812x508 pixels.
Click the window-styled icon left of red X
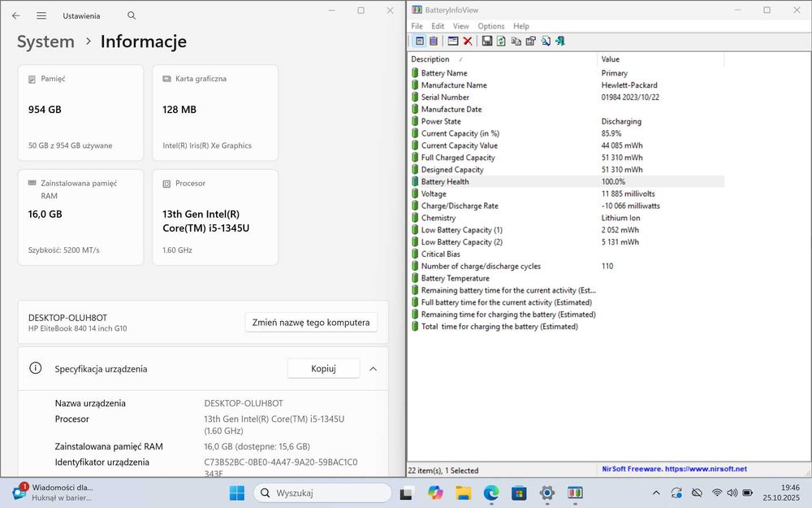point(453,41)
